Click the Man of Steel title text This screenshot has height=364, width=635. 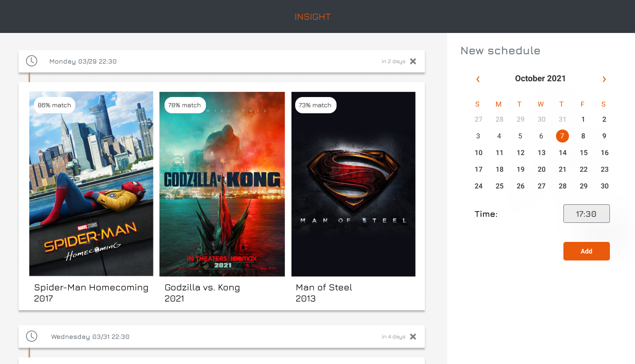324,287
